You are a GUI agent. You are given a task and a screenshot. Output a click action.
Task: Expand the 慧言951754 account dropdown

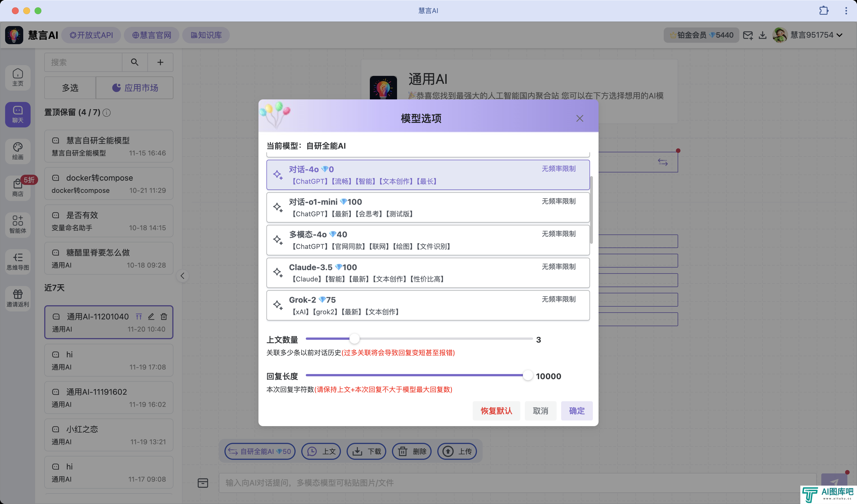(x=840, y=35)
